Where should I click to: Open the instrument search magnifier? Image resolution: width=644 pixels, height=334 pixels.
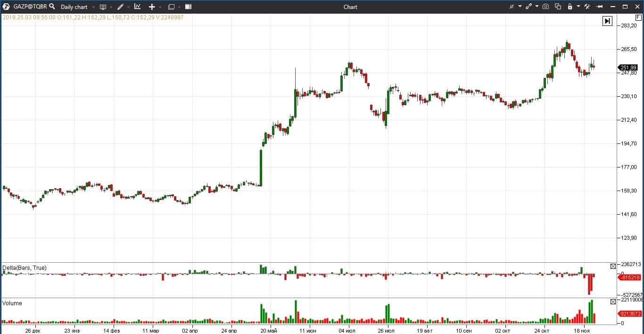tap(51, 7)
